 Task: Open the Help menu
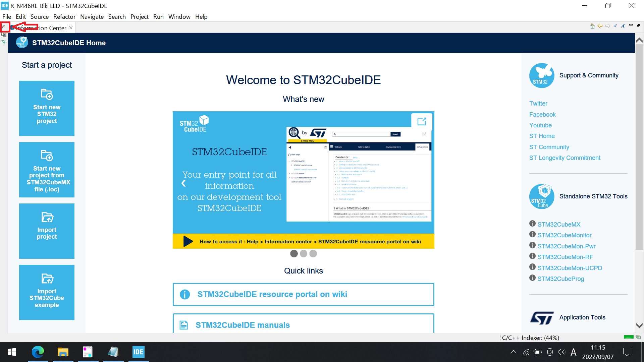[x=201, y=17]
